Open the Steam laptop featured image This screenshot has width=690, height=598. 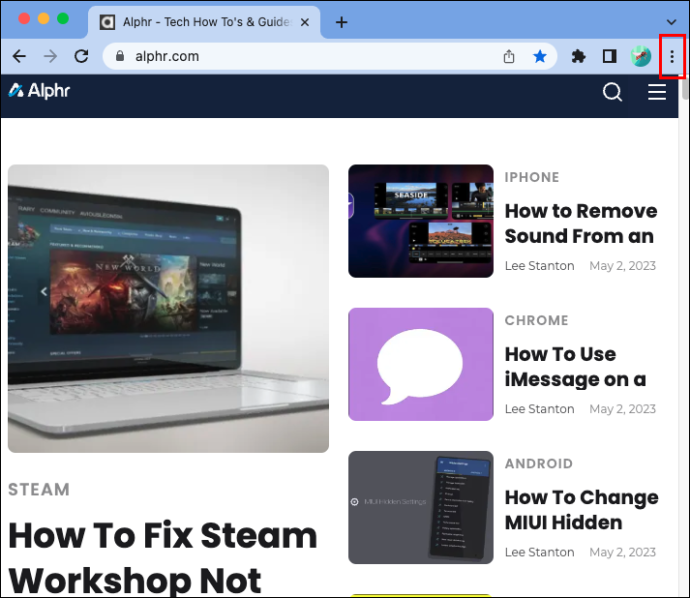[168, 308]
